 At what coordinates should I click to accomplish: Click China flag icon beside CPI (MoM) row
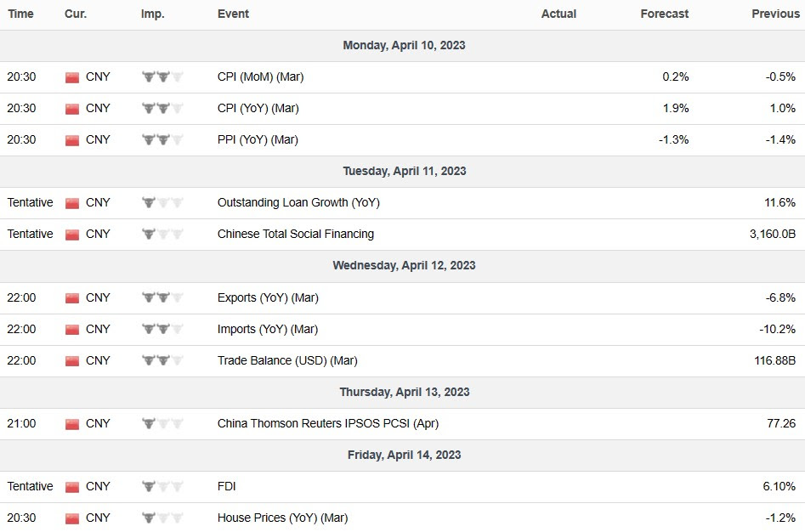pyautogui.click(x=72, y=77)
